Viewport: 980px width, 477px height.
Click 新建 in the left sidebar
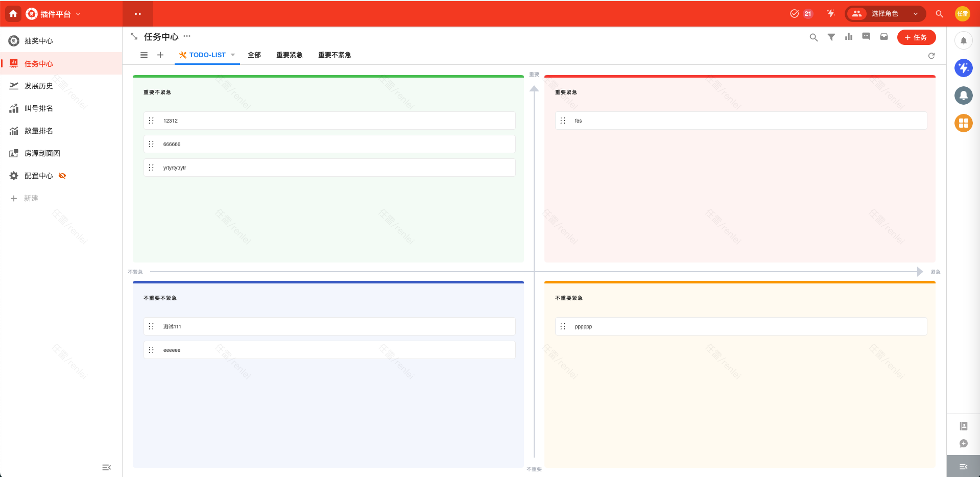(x=31, y=198)
